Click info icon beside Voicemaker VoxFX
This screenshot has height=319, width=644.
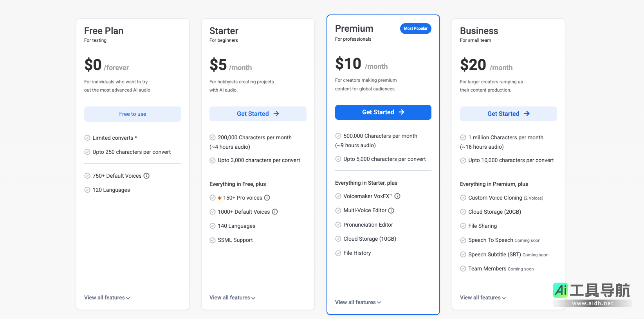[397, 196]
